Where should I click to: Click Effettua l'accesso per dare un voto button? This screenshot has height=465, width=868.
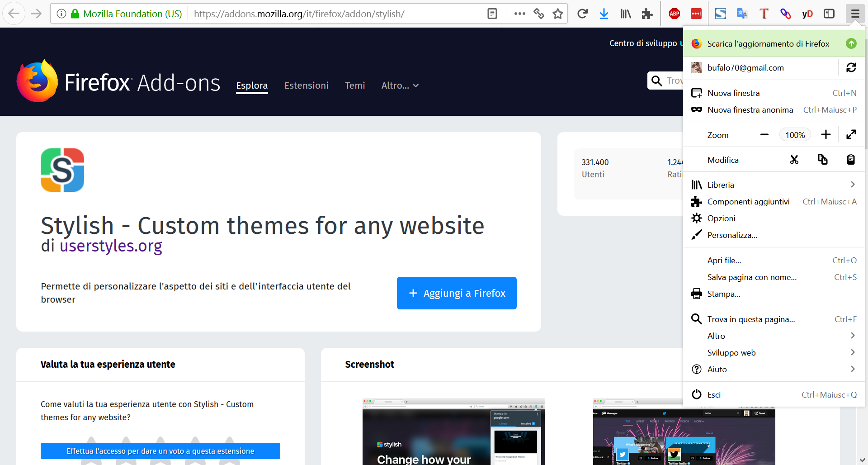160,451
